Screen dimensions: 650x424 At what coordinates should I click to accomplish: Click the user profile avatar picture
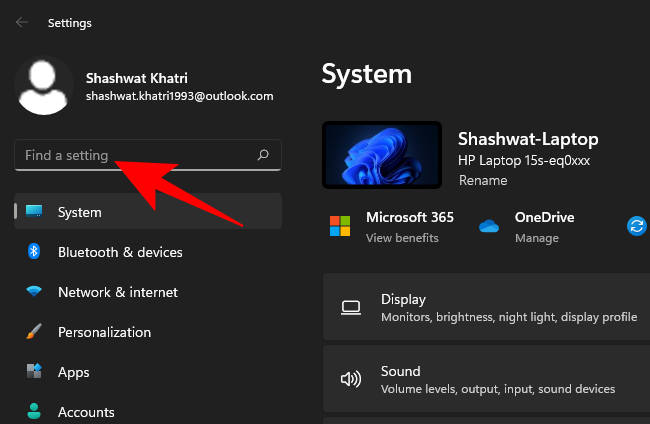44,86
